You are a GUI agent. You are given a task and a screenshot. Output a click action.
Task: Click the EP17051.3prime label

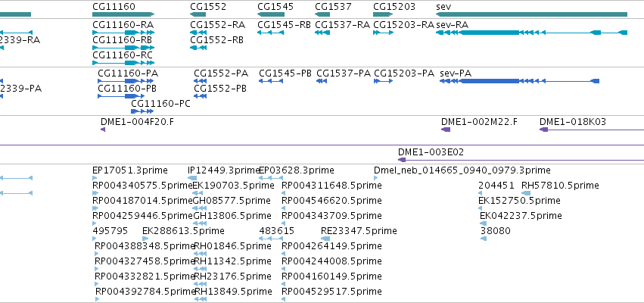[130, 170]
